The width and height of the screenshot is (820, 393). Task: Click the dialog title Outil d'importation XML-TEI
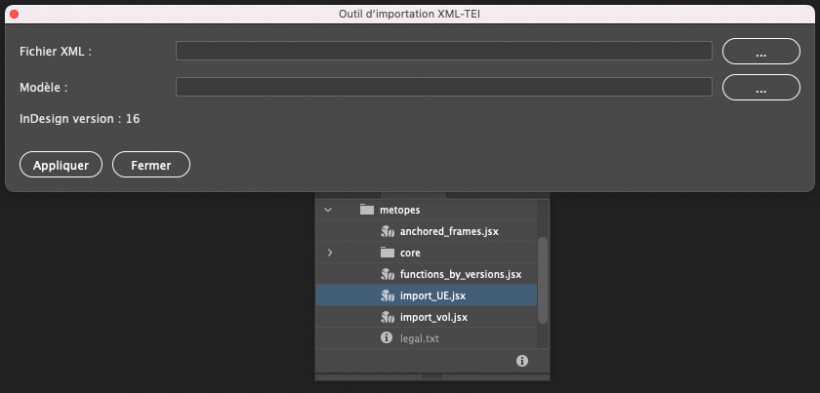point(409,14)
